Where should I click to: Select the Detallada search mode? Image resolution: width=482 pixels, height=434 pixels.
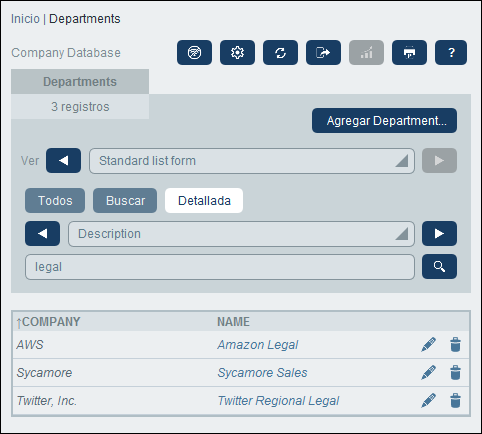click(204, 201)
